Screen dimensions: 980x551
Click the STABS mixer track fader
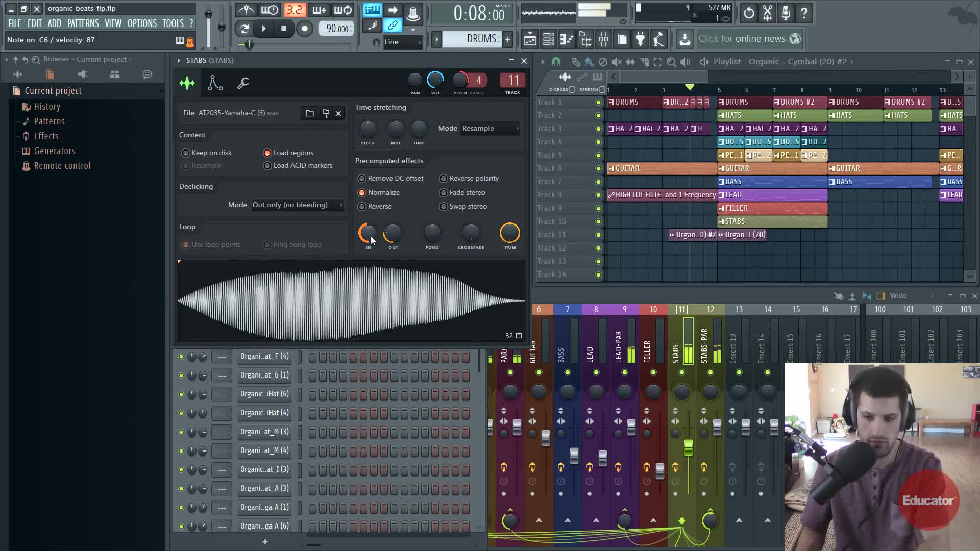[688, 447]
